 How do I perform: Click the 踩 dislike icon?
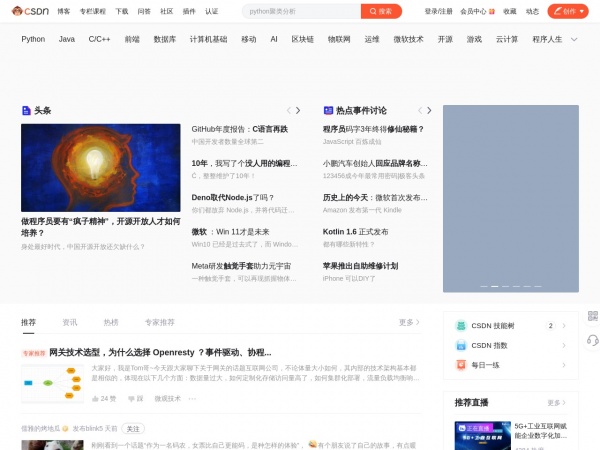131,399
